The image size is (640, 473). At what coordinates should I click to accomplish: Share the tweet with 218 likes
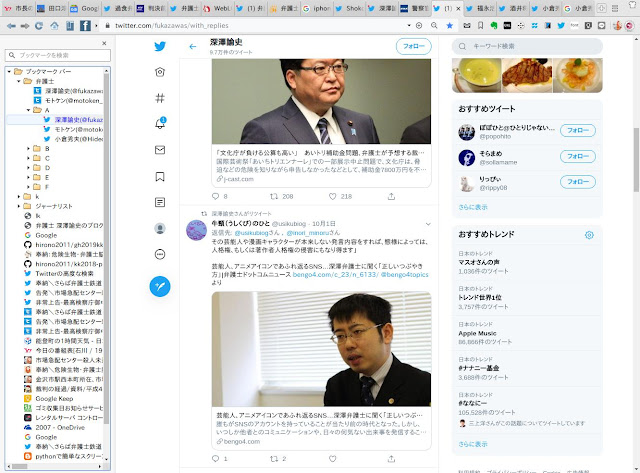click(391, 196)
